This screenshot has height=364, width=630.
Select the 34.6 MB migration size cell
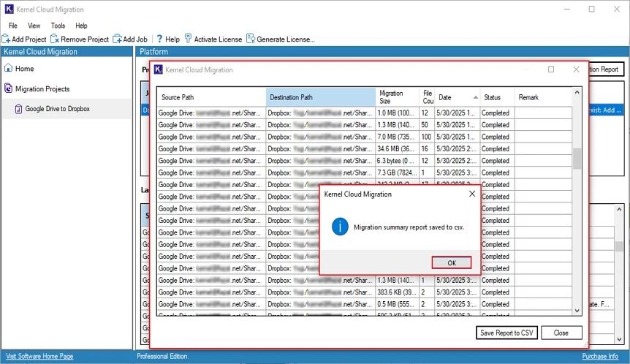(397, 148)
